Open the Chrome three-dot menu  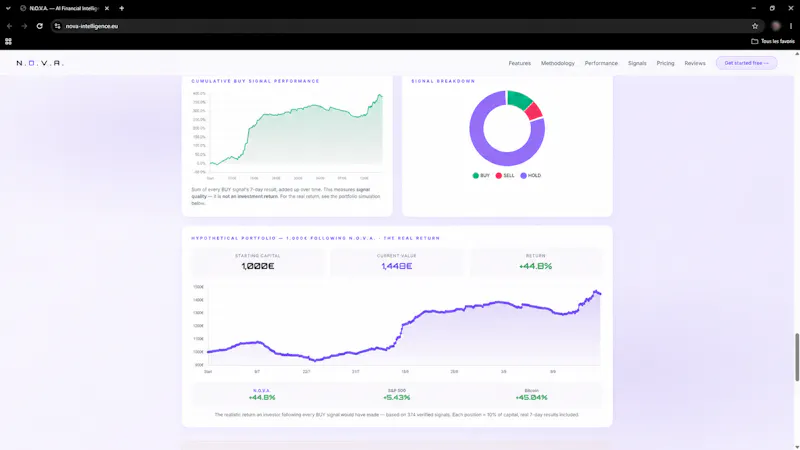791,26
